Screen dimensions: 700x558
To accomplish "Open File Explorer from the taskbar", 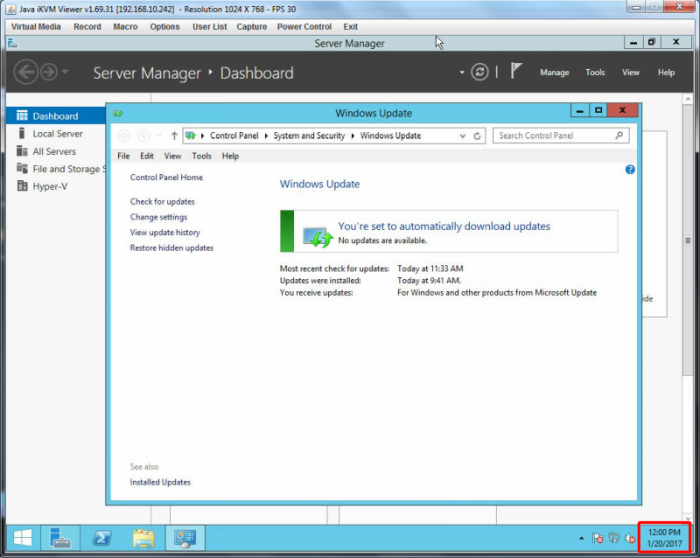I will [143, 538].
